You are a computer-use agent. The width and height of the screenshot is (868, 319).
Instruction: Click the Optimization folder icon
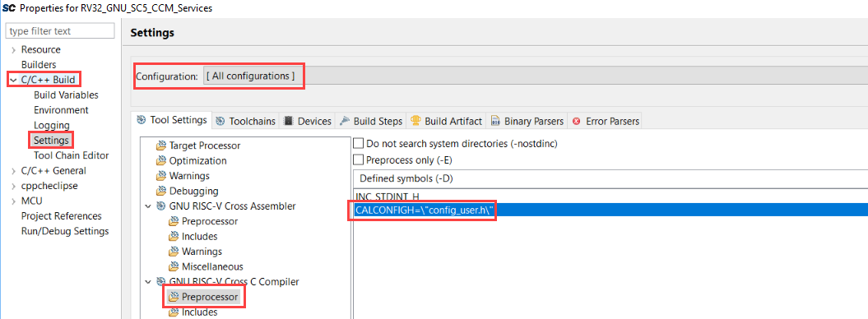coord(161,161)
